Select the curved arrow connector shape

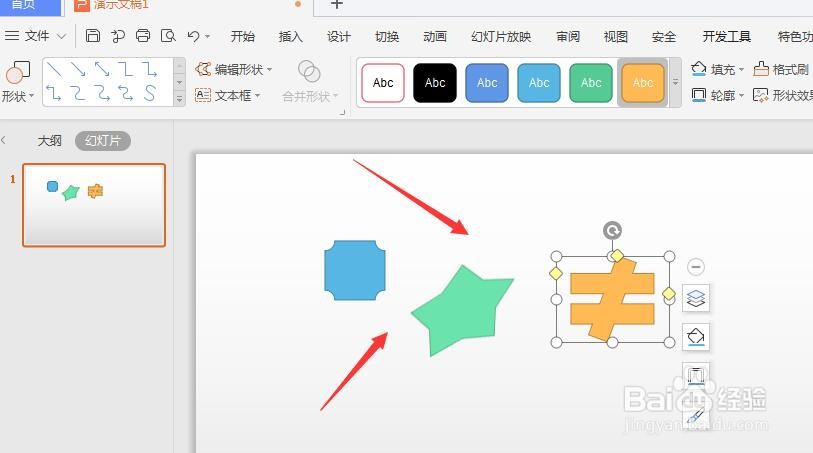102,93
